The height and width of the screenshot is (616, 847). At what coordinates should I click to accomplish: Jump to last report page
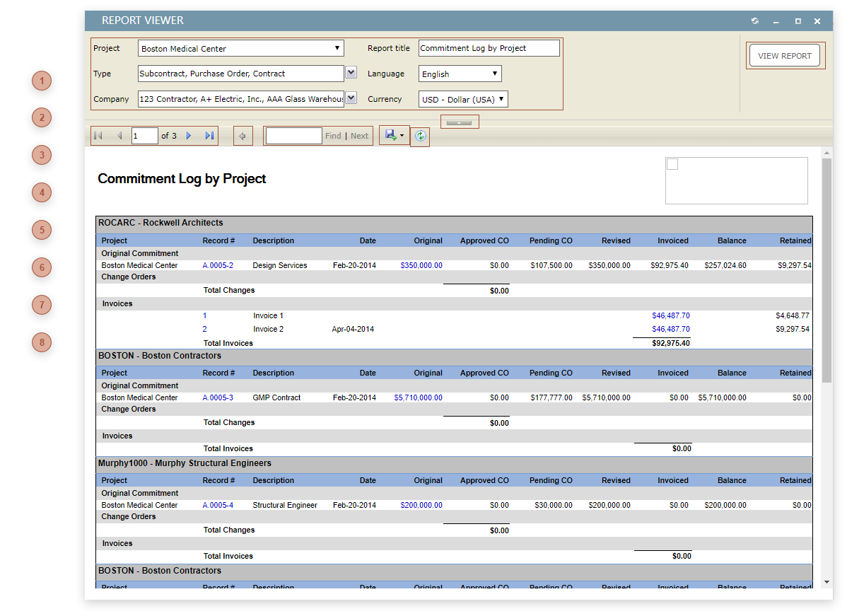(209, 136)
